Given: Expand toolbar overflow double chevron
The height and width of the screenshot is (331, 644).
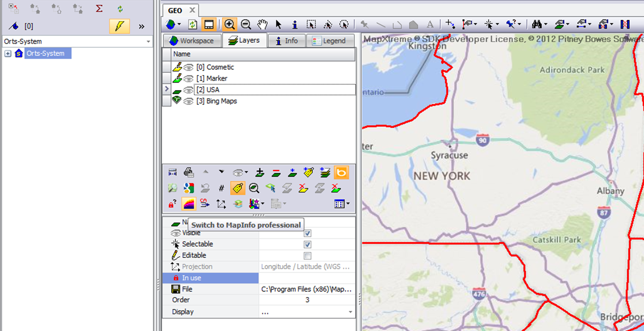Looking at the screenshot, I should tap(142, 27).
